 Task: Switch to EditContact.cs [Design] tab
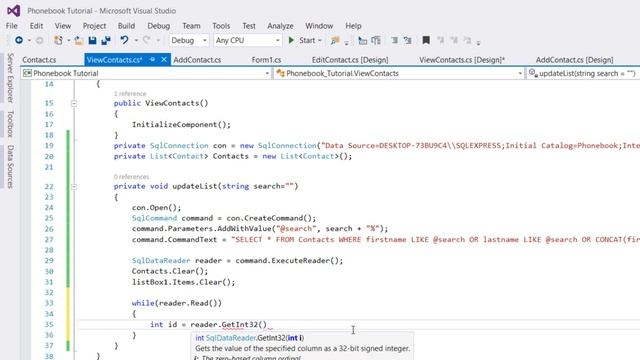click(350, 60)
